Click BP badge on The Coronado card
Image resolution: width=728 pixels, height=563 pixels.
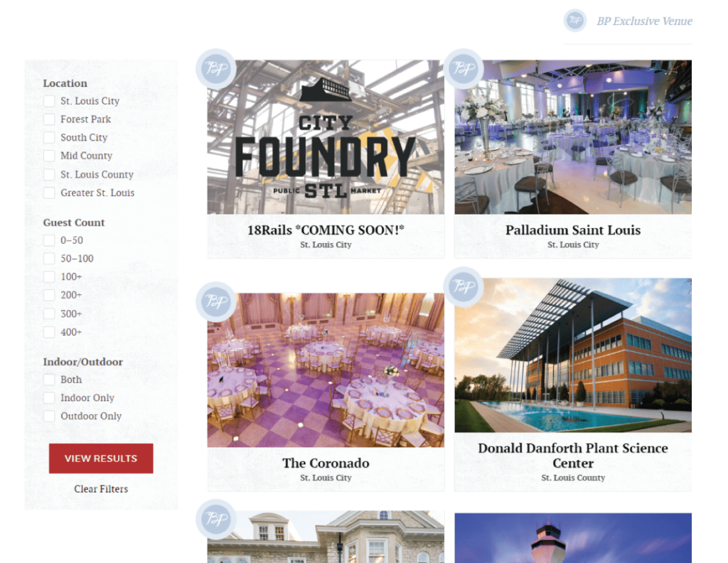pos(216,302)
